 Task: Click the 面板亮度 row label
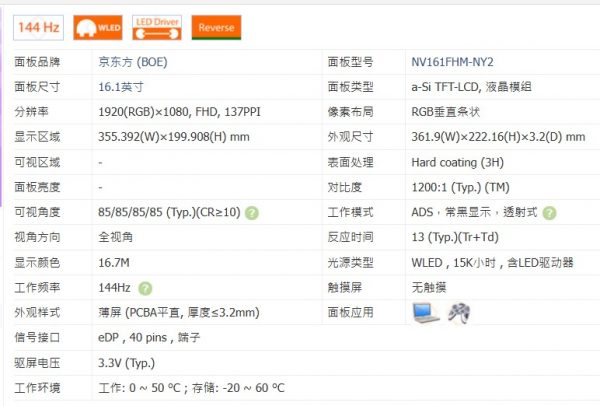coord(37,188)
